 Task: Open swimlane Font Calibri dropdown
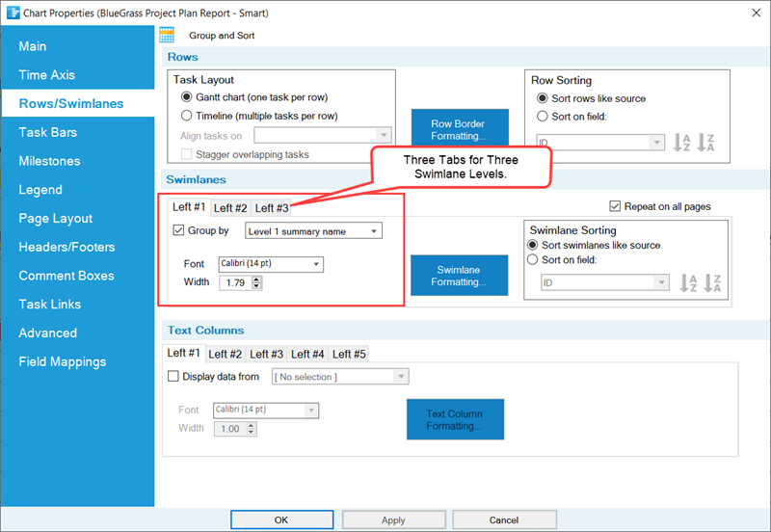271,264
